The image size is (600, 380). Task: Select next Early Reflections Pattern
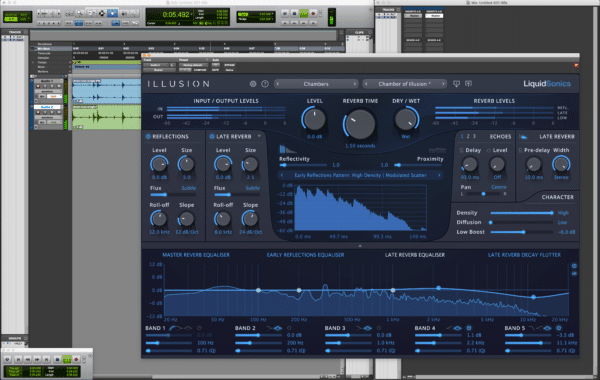439,175
